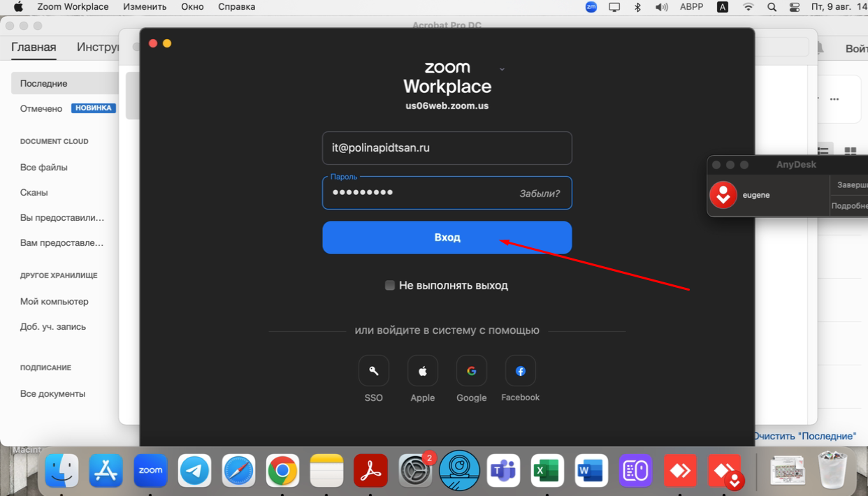Sign in with Google icon

click(x=472, y=371)
